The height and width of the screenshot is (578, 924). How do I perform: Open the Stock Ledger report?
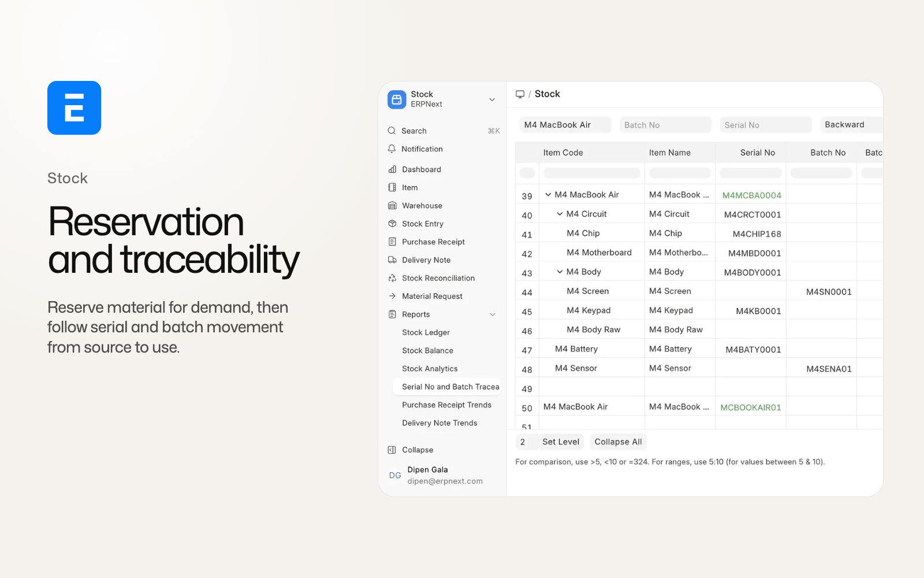(426, 332)
